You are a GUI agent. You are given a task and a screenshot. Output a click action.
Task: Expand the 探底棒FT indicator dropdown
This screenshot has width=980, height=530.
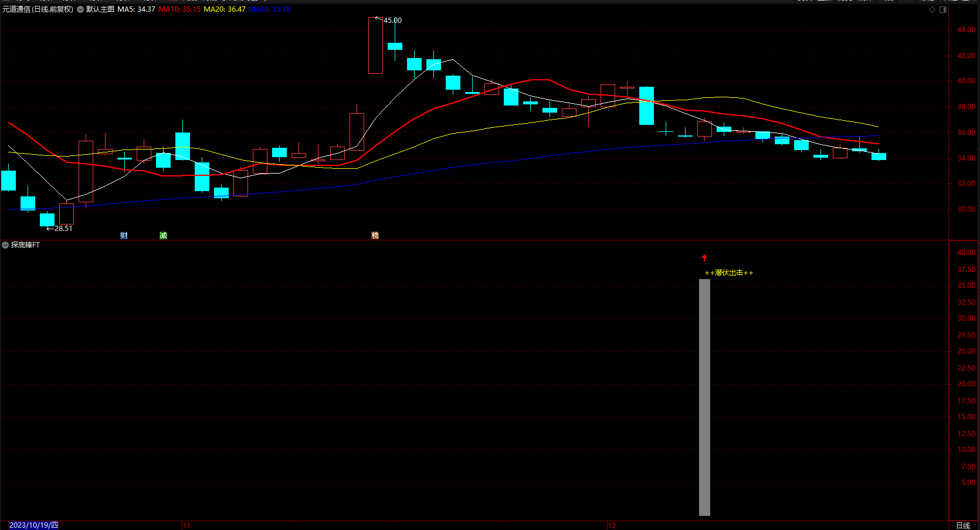5,245
